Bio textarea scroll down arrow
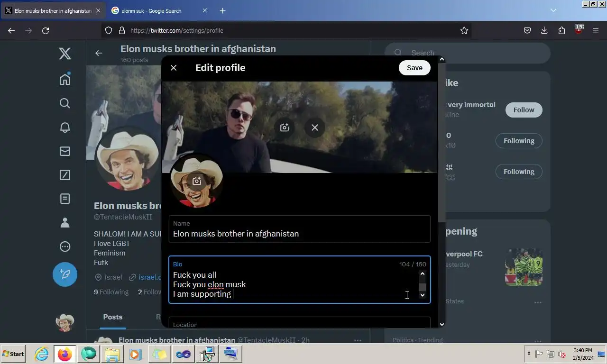 click(423, 295)
